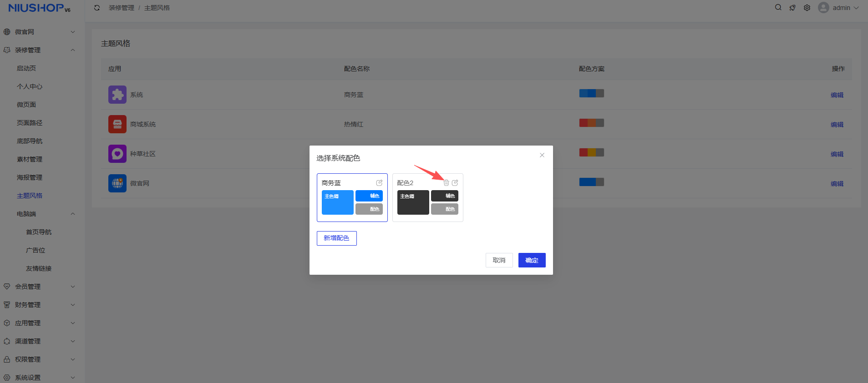Click the 商城系统 red app icon
Screen dimensions: 868x383
(117, 124)
